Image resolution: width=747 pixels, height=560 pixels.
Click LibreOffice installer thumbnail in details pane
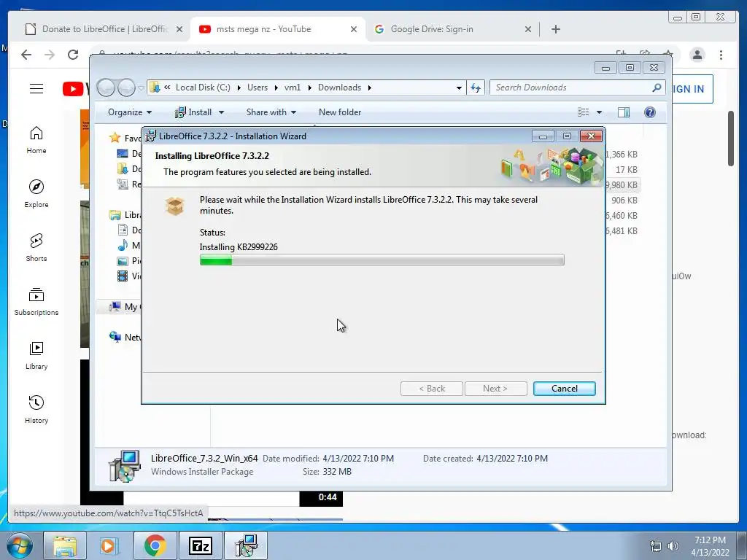[x=125, y=466]
